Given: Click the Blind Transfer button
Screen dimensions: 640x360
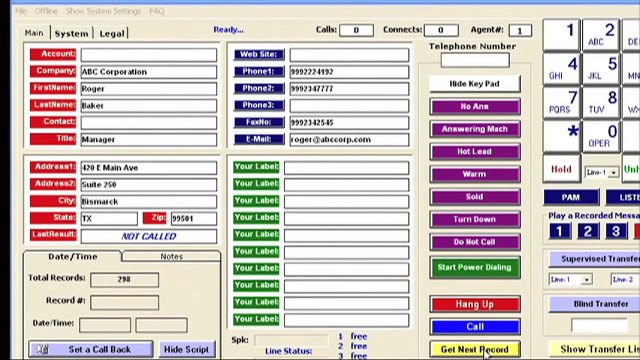Looking at the screenshot, I should tap(595, 304).
